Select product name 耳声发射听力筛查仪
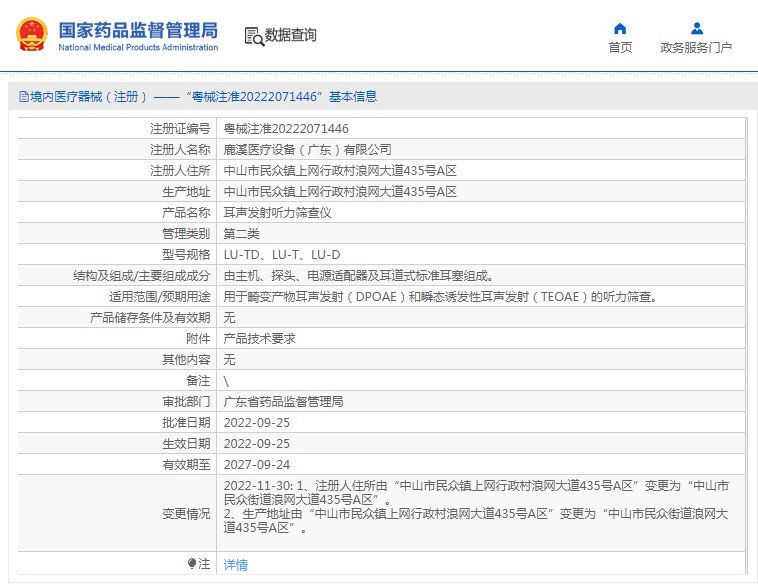 tap(277, 213)
